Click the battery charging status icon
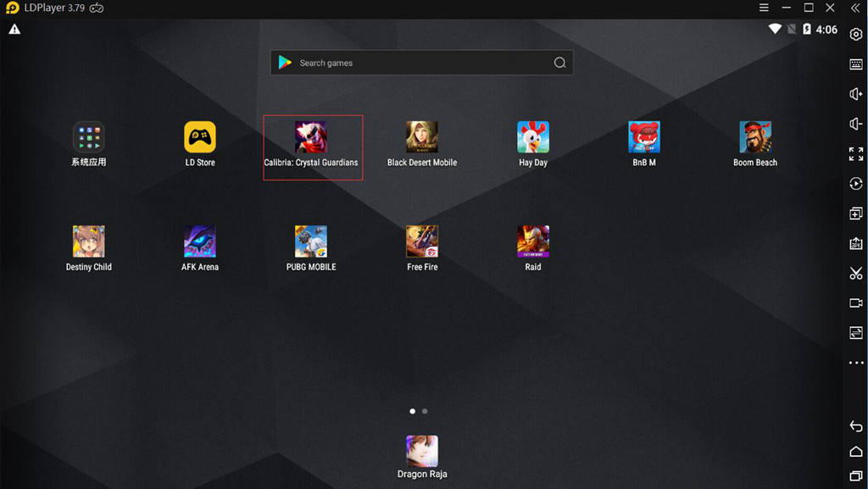This screenshot has width=868, height=489. (x=807, y=29)
